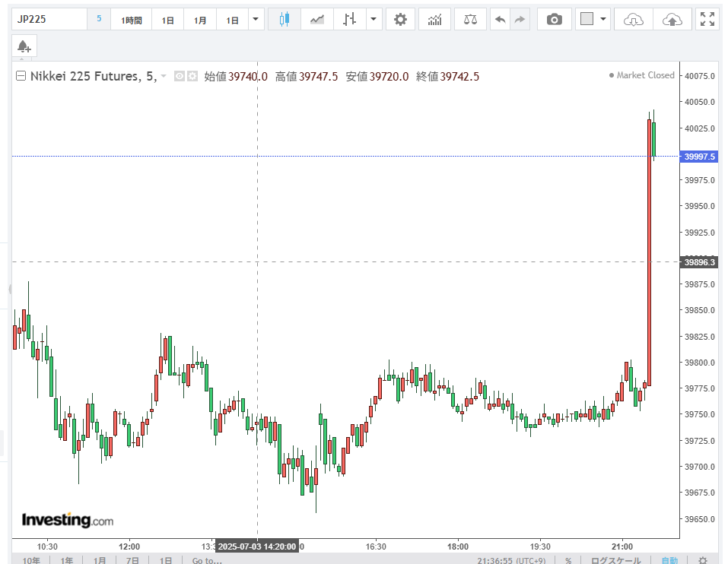Select the candlestick chart style icon
This screenshot has width=728, height=564.
285,20
